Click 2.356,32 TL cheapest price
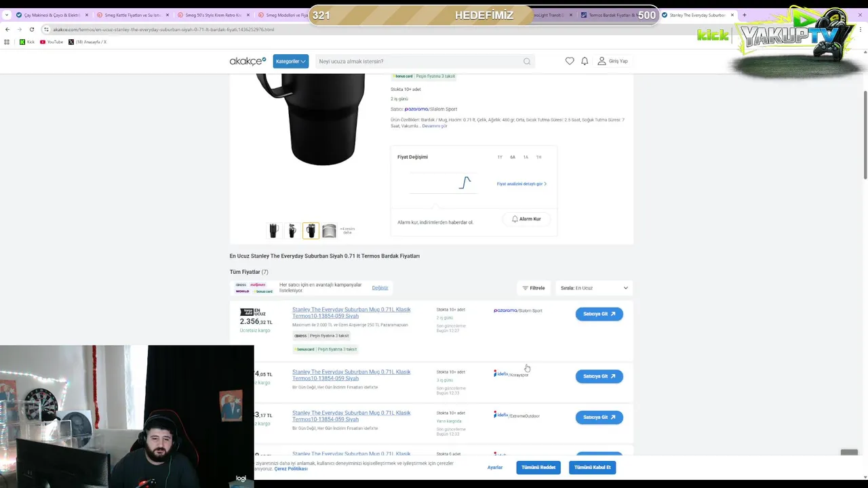This screenshot has width=868, height=488. click(x=256, y=322)
